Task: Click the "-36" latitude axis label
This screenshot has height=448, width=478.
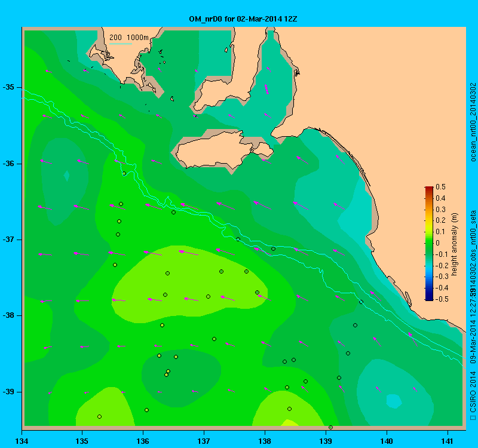Action: 8,164
